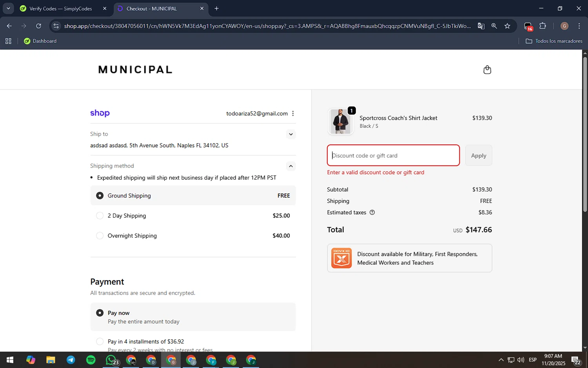Open the account options three-dot menu

click(293, 113)
